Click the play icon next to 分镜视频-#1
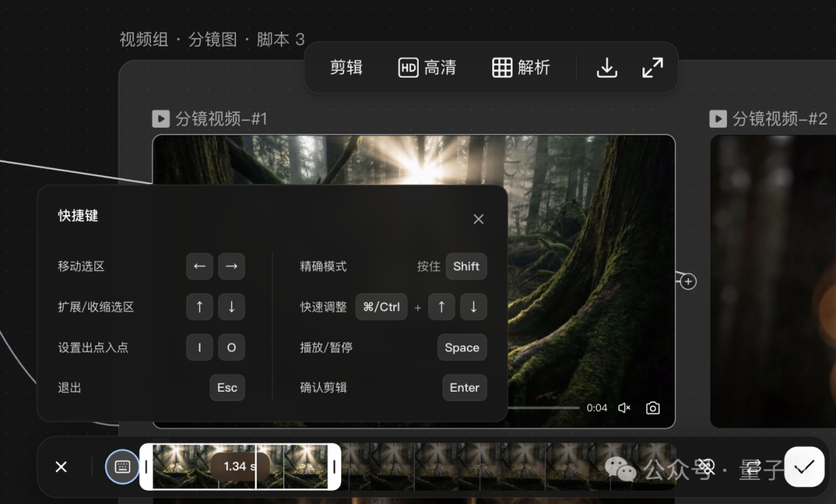This screenshot has height=504, width=836. [x=160, y=118]
